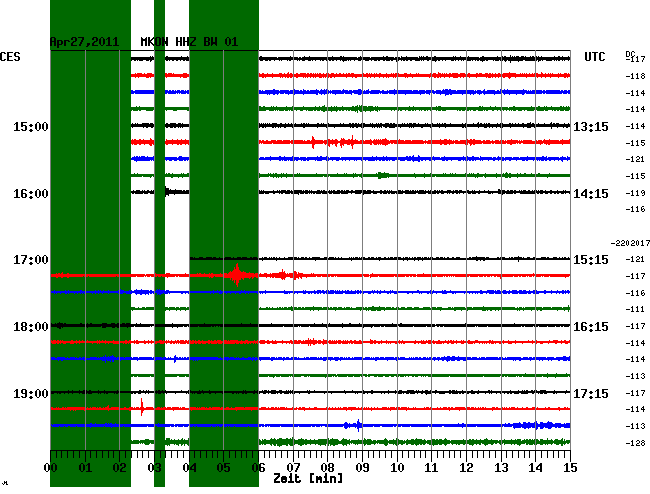
Task: Click the large red seismic burst near minute 05
Action: click(237, 275)
